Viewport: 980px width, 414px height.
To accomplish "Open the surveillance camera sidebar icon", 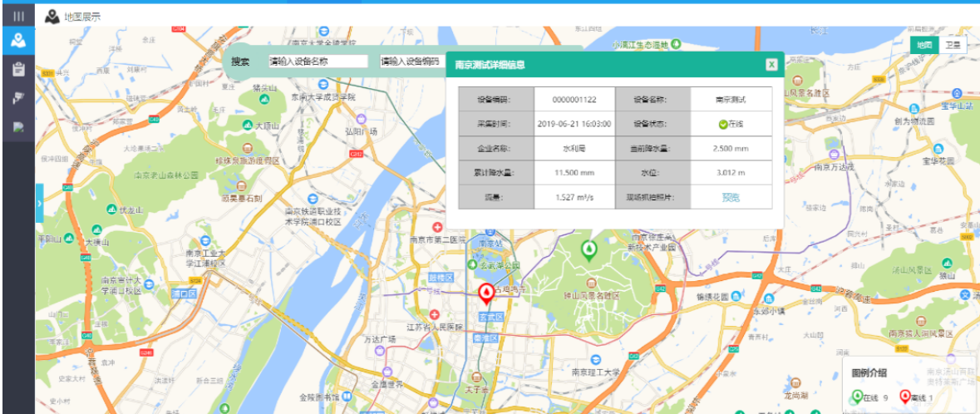I will point(17,98).
